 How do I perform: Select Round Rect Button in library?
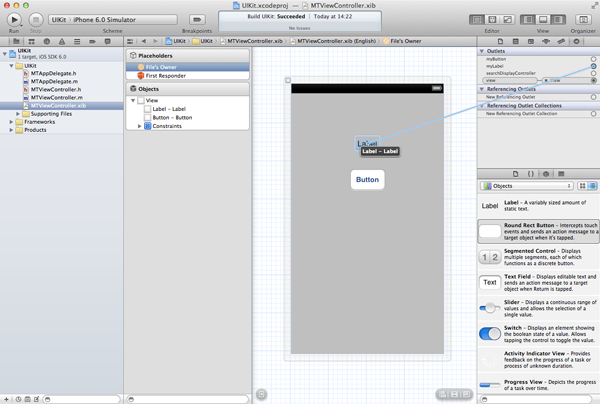(538, 231)
